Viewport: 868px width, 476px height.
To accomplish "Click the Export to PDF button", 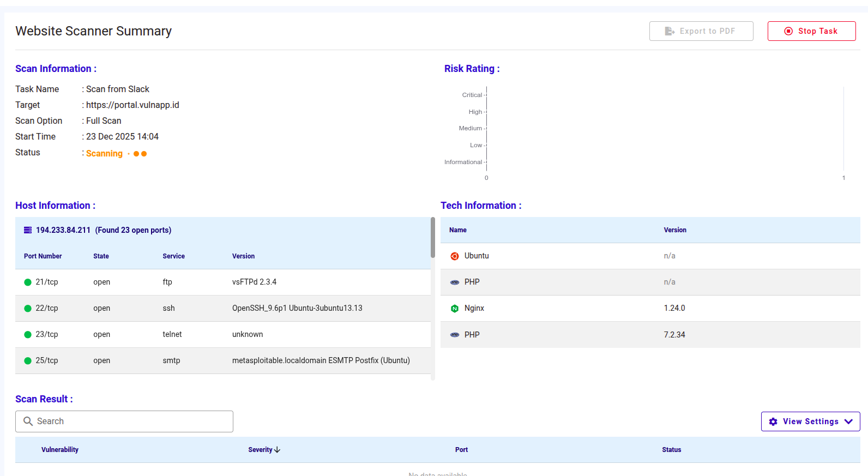I will (701, 31).
